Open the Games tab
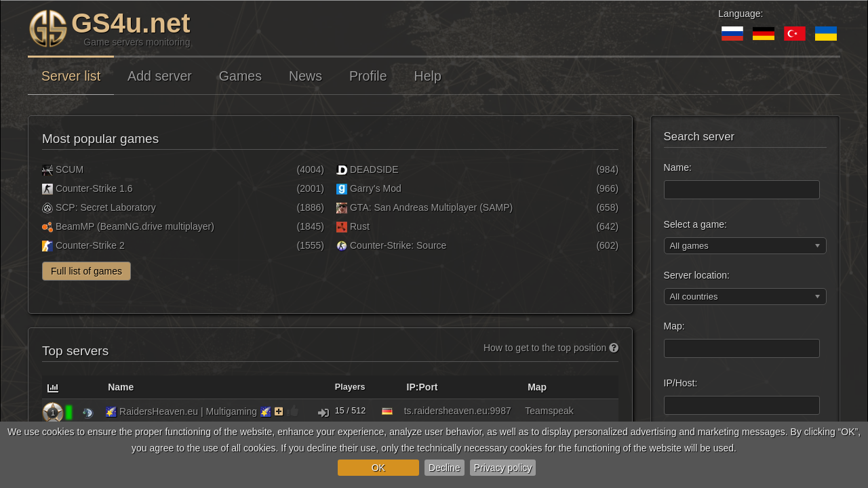 240,76
